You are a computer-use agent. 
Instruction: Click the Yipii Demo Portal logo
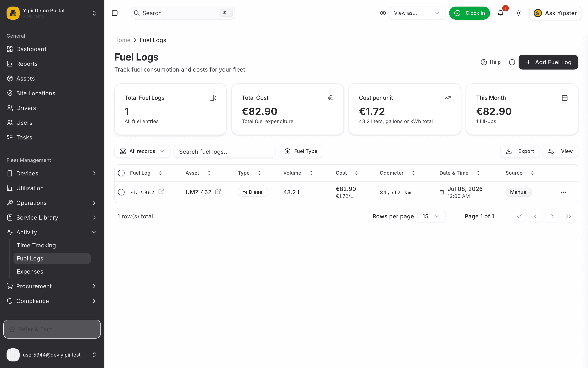(13, 13)
